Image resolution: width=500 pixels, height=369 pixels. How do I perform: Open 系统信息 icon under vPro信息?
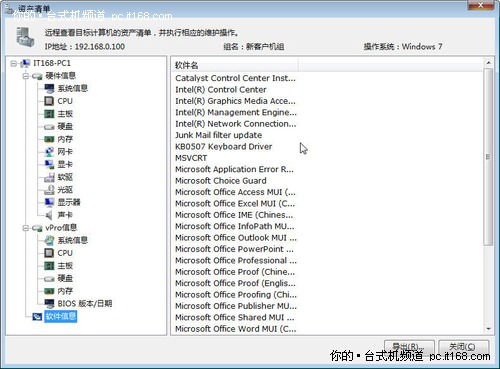click(x=49, y=240)
